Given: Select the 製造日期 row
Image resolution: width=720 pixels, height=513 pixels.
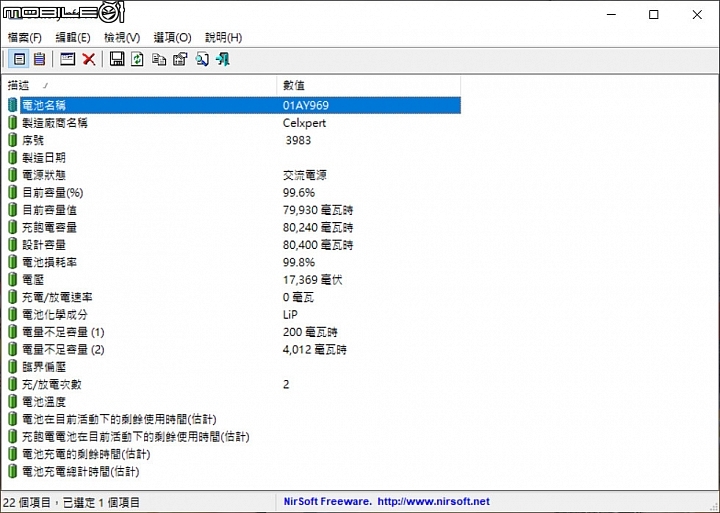Looking at the screenshot, I should click(234, 158).
